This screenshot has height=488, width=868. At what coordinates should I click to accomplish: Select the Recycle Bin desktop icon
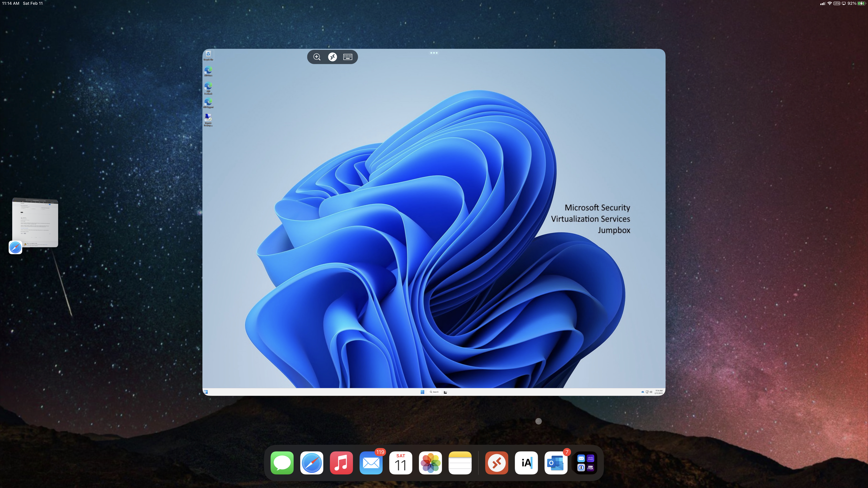tap(208, 55)
